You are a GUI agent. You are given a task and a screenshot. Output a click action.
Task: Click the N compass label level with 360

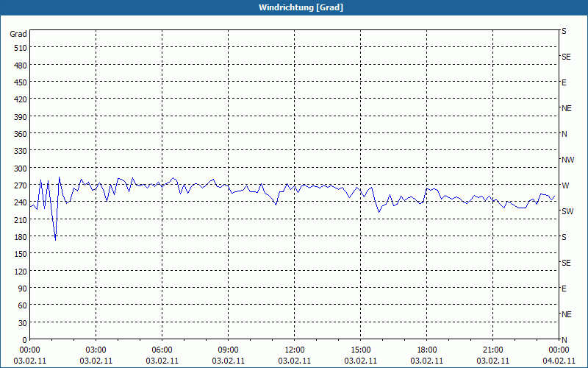tap(564, 134)
